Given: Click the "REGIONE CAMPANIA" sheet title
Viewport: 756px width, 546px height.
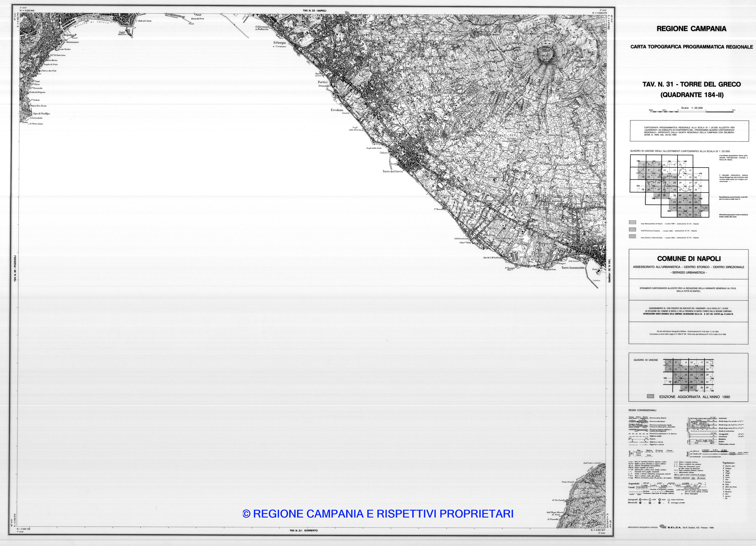Looking at the screenshot, I should point(691,29).
